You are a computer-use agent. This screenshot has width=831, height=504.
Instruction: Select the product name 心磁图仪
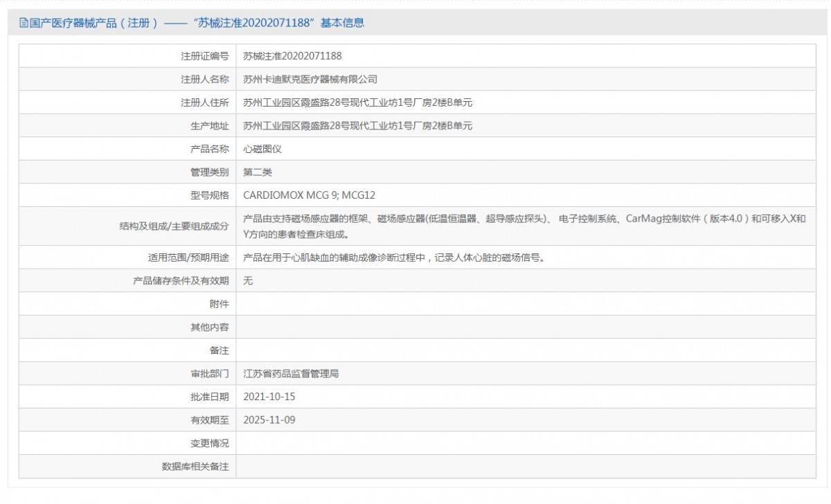(262, 149)
